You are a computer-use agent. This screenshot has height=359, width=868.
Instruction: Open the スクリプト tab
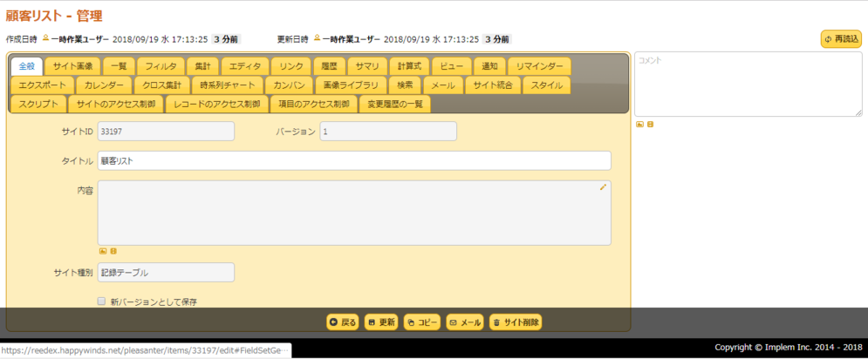coord(38,104)
